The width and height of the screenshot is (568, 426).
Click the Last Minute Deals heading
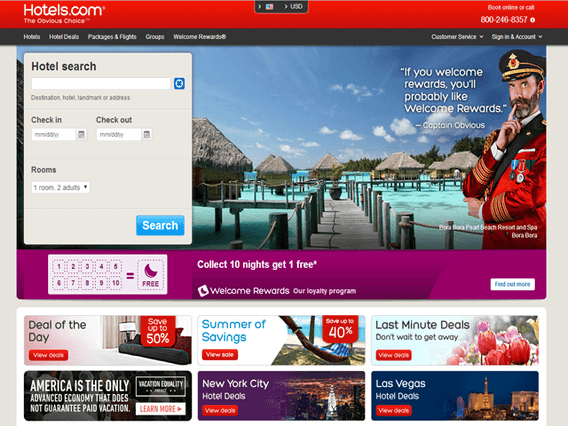[422, 325]
